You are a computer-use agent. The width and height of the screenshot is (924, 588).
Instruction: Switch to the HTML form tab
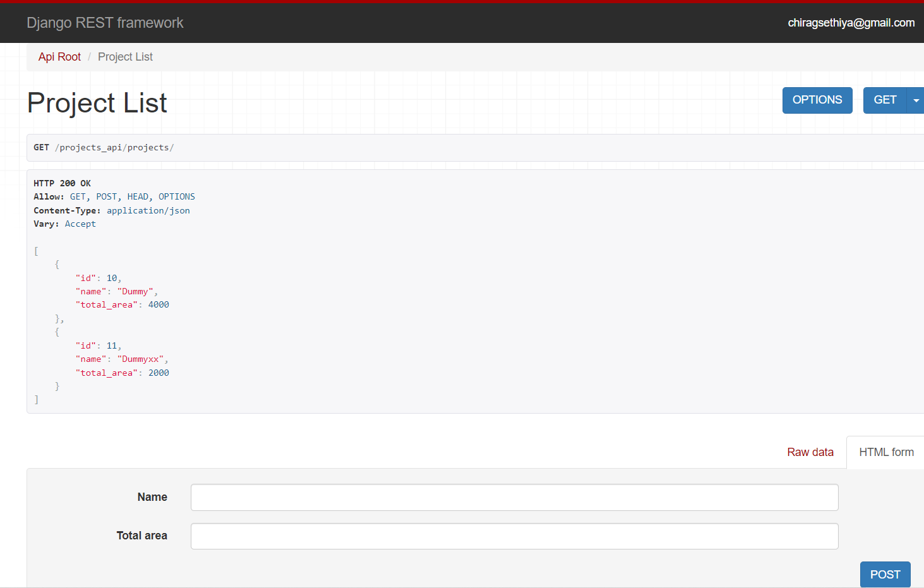point(886,452)
